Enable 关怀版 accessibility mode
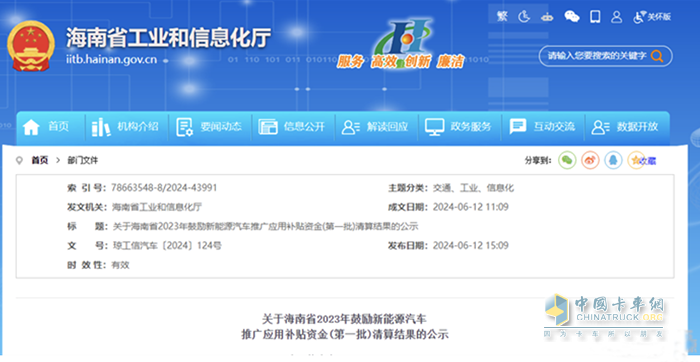Screen dimensions: 700x362 [x=652, y=17]
